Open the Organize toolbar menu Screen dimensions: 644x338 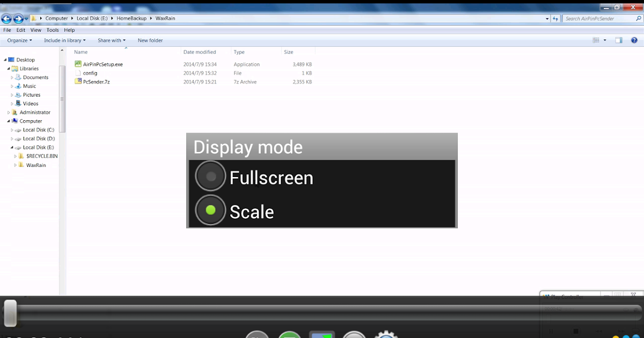coord(19,40)
